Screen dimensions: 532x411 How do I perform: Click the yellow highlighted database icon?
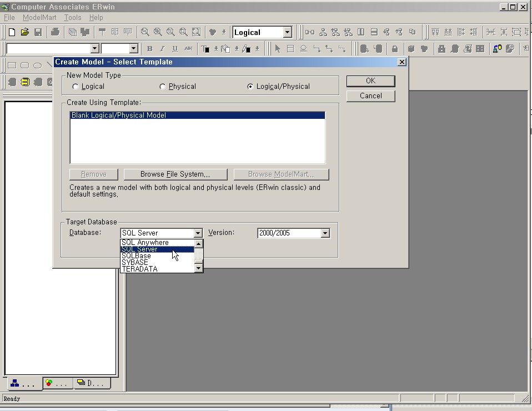click(x=25, y=82)
